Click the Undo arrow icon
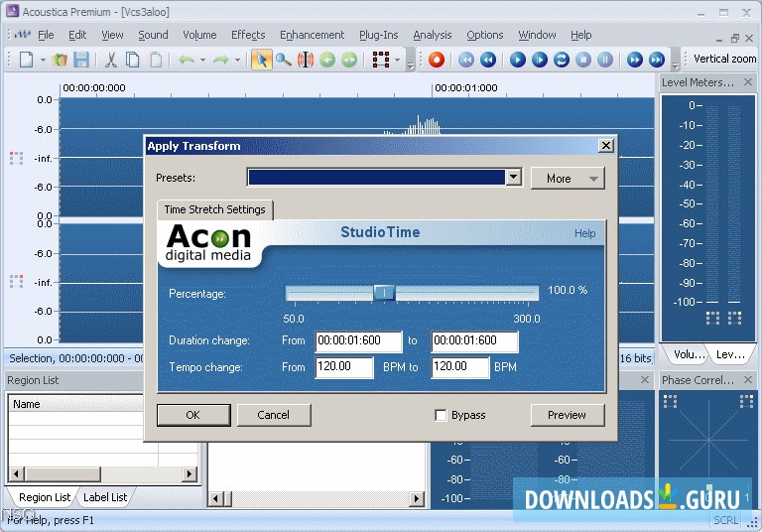Screen dimensions: 762x532 pos(187,60)
